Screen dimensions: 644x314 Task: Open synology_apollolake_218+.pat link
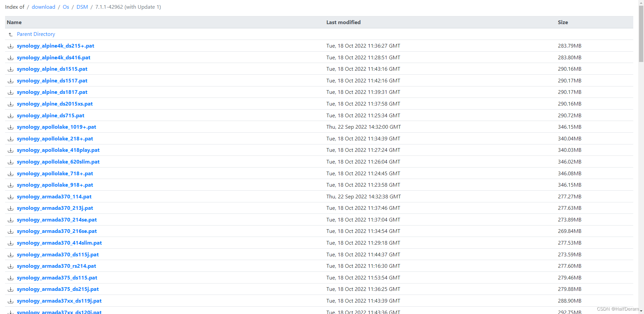coord(55,139)
